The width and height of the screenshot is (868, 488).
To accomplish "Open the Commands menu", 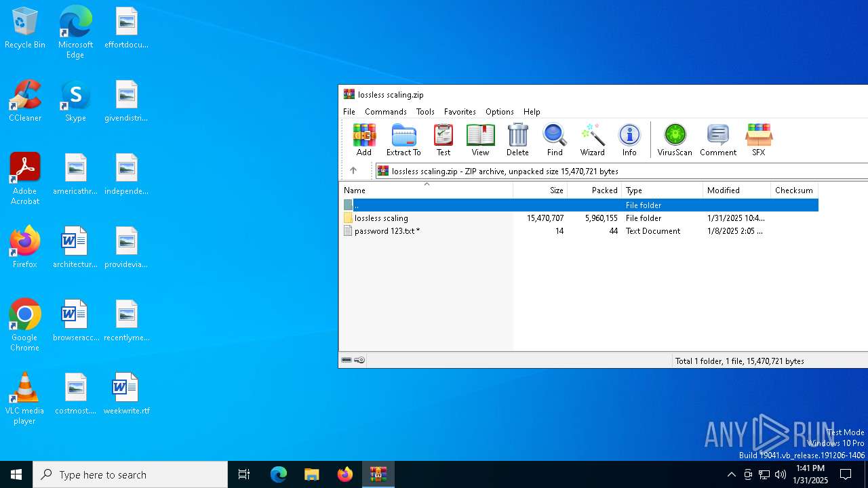I will [386, 112].
